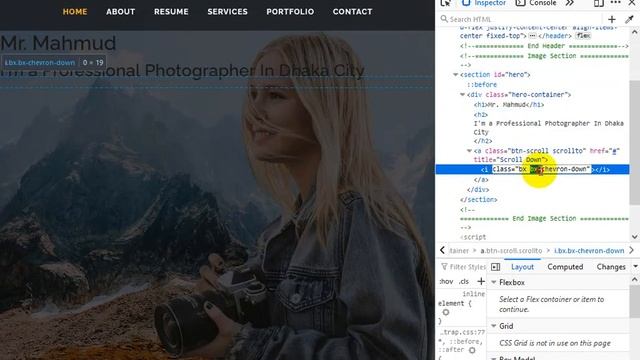The height and width of the screenshot is (360, 640).
Task: Select the script node in markup
Action: (473, 237)
